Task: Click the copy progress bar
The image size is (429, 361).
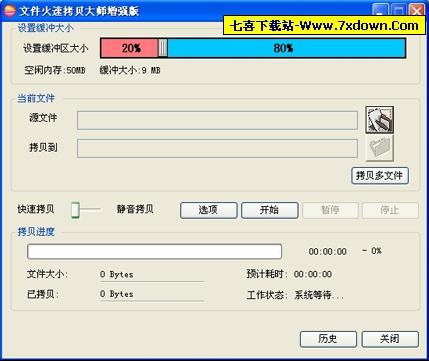Action: [x=154, y=251]
